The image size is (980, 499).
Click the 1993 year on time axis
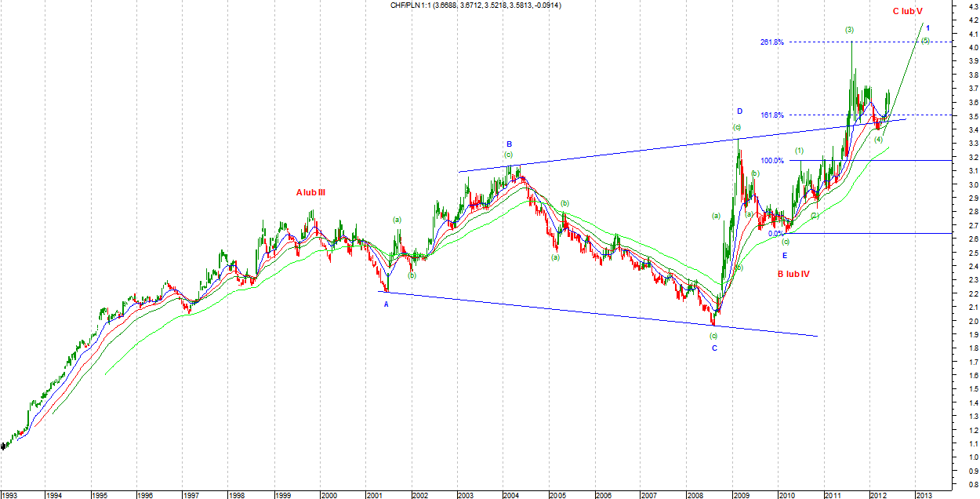click(10, 494)
